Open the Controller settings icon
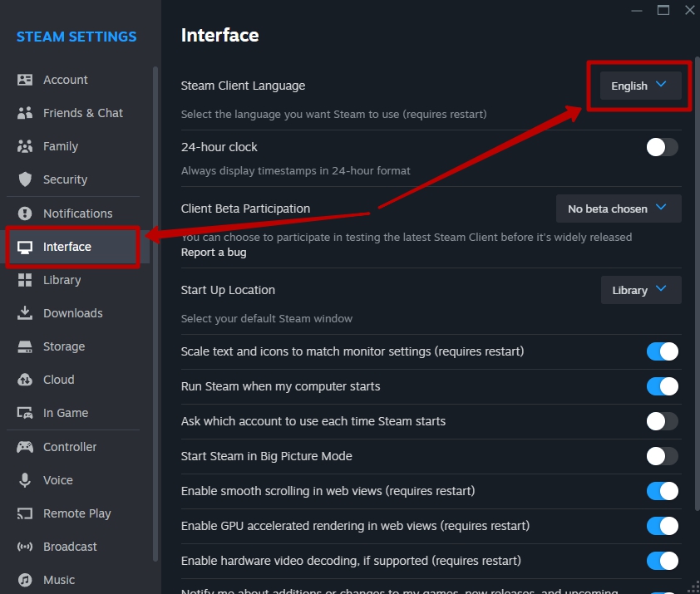The width and height of the screenshot is (700, 594). (x=25, y=447)
